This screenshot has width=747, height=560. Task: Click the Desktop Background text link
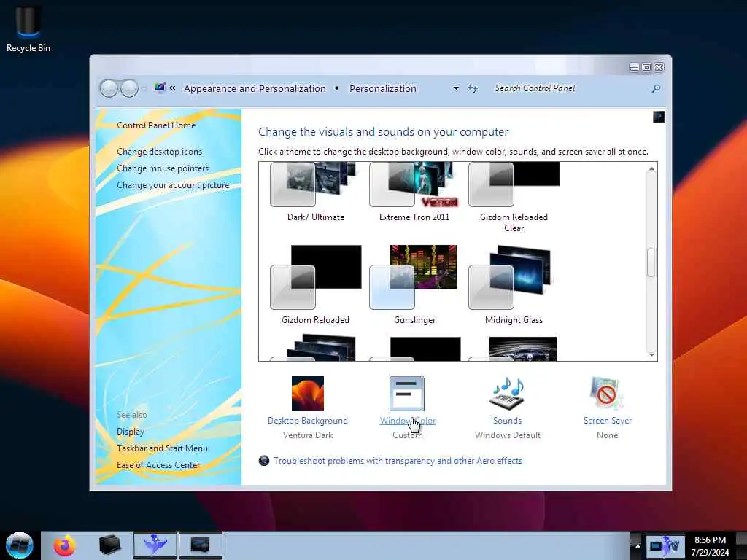[x=308, y=421]
